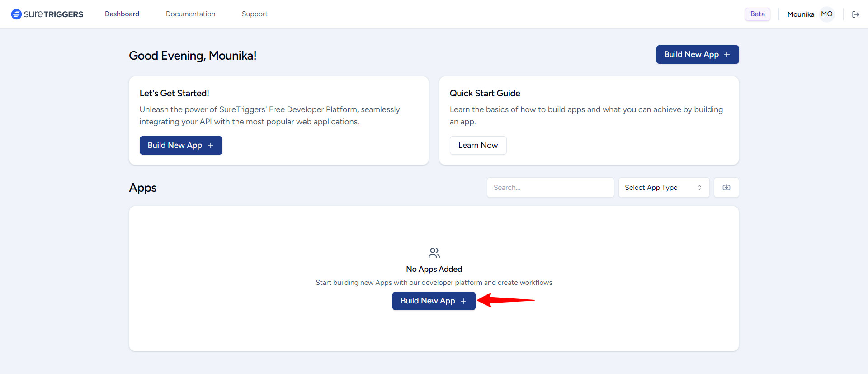Open the Learn Now quick start guide

click(478, 145)
